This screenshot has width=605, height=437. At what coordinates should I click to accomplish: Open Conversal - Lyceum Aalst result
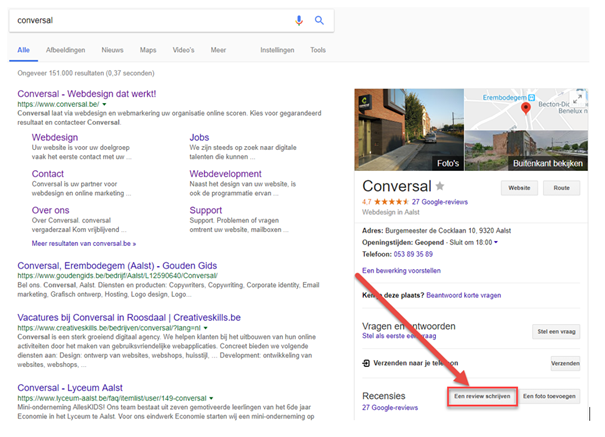click(x=70, y=388)
